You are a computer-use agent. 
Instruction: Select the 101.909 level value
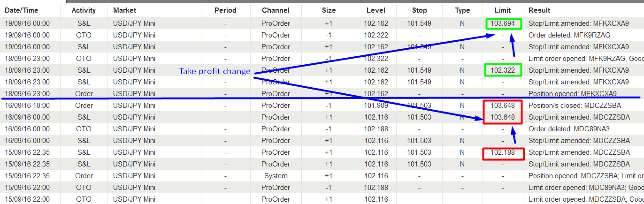coord(376,106)
